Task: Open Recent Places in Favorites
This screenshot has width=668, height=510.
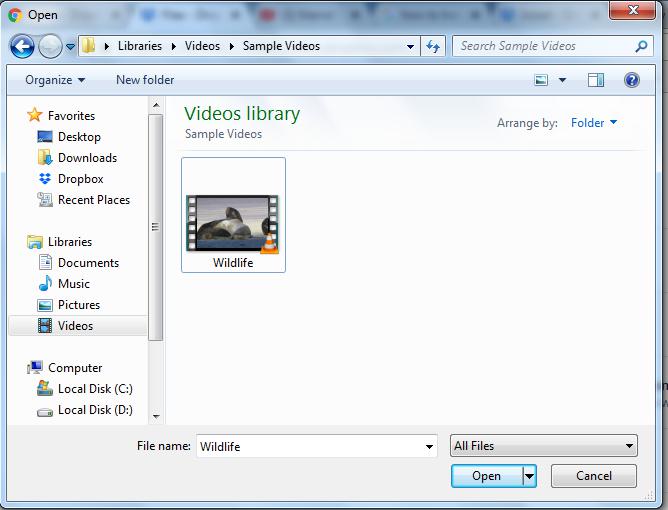Action: 94,200
